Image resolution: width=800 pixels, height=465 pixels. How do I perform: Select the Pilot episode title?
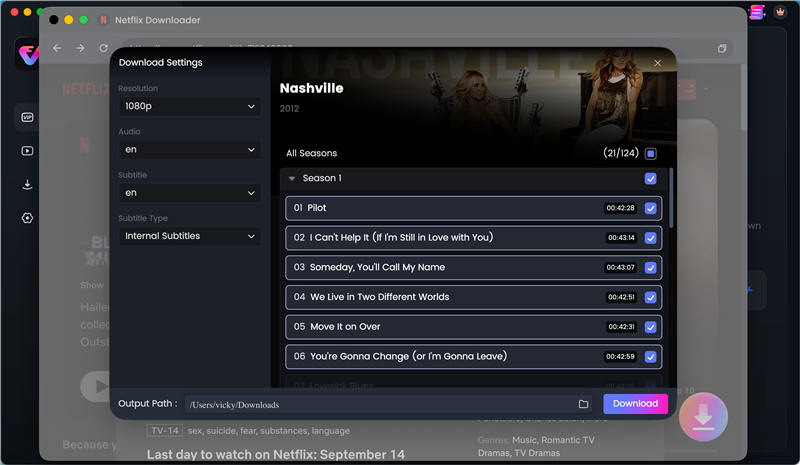pyautogui.click(x=317, y=208)
